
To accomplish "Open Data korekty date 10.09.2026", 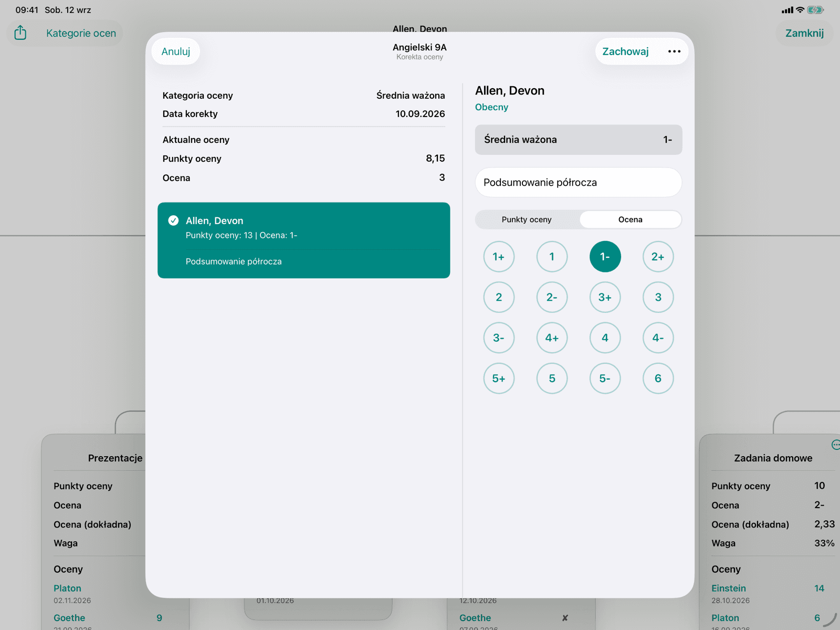I will click(x=420, y=114).
